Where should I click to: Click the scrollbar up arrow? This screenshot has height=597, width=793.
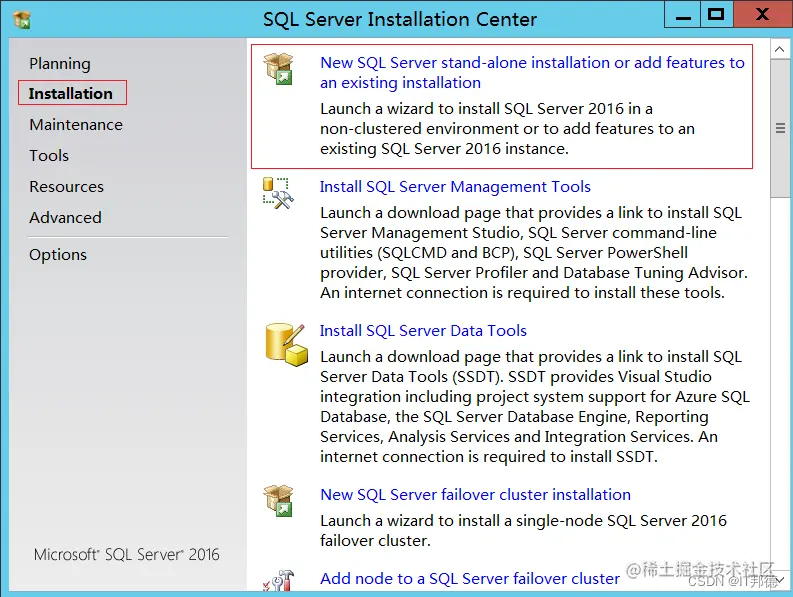[x=779, y=49]
